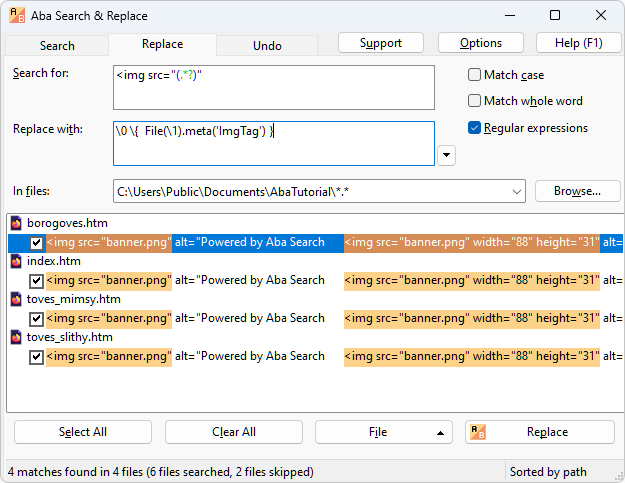Select highlighted banner.png match in borogoves.htm
This screenshot has width=625, height=483.
point(109,242)
